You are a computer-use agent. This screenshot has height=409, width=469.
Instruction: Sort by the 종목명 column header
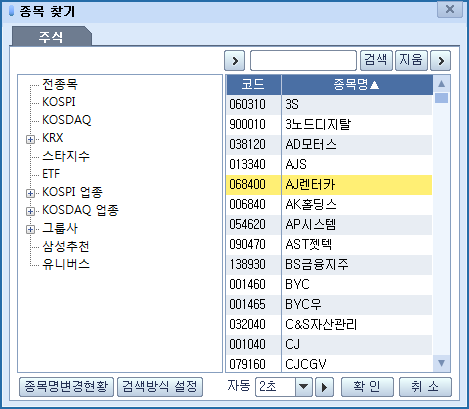357,85
